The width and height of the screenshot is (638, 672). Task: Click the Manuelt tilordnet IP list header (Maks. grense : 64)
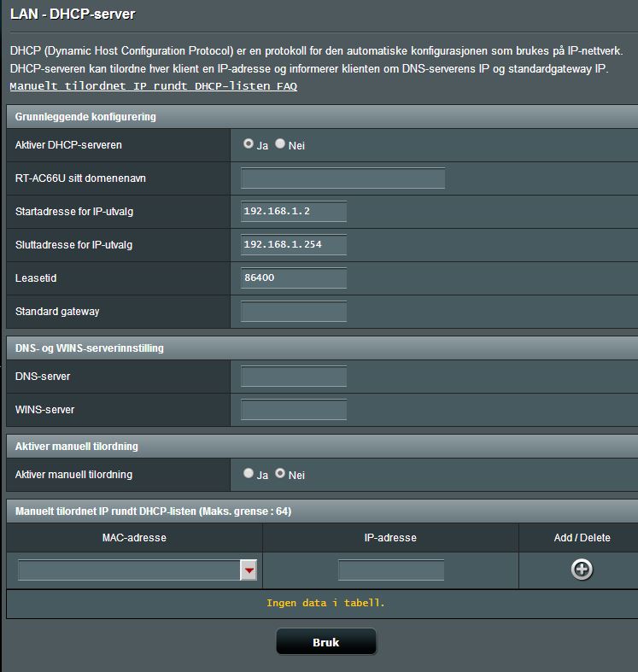[322, 511]
